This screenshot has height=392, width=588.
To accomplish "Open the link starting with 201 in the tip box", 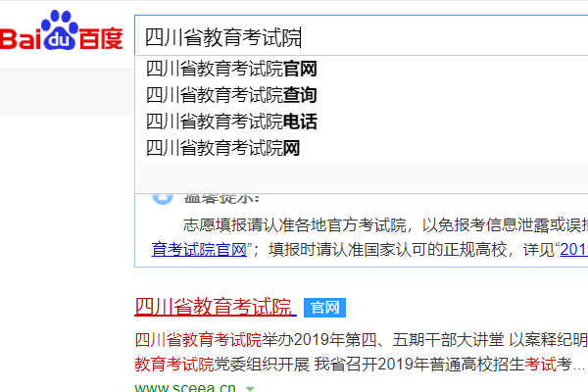I will tap(573, 250).
